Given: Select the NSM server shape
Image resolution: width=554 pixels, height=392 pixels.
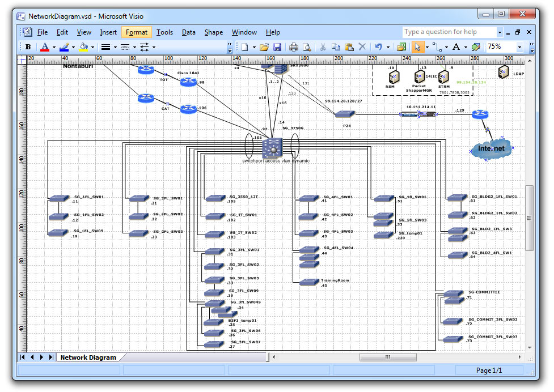Looking at the screenshot, I should 394,76.
